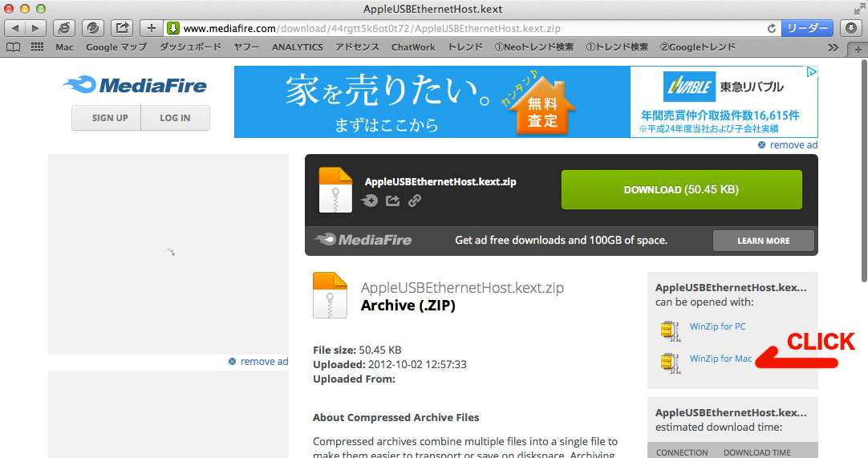This screenshot has height=458, width=868.
Task: Click the AppleUSBEthernetHost.kext.zip filename in dark panel
Action: (x=440, y=181)
